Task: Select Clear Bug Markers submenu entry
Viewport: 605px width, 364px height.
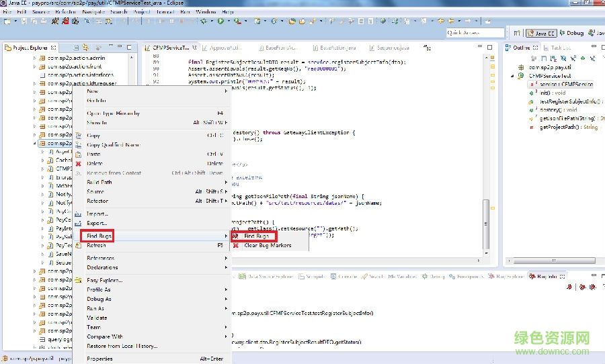Action: tap(267, 246)
